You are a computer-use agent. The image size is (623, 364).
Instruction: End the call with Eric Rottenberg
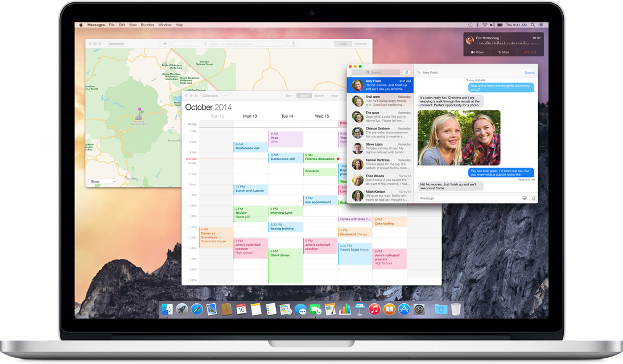530,52
